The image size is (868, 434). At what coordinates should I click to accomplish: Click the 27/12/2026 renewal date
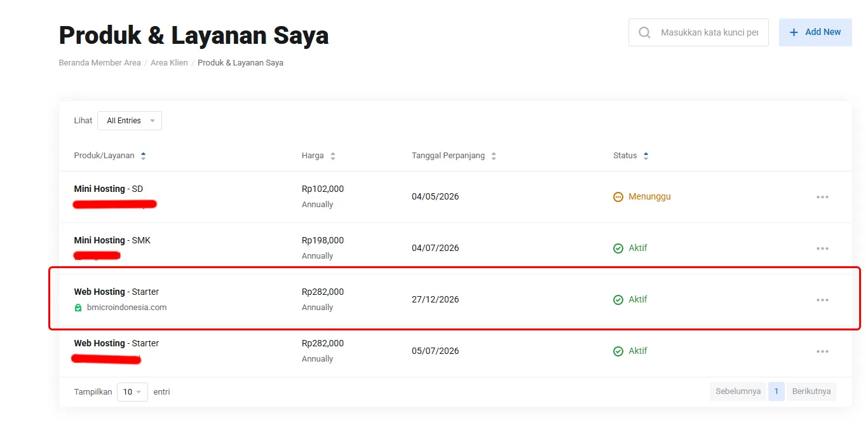(435, 300)
